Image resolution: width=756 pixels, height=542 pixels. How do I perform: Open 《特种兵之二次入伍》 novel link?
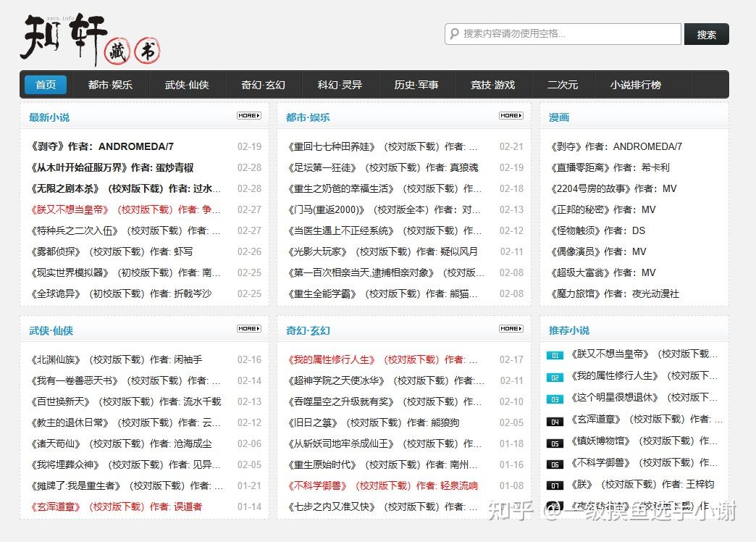tap(125, 230)
